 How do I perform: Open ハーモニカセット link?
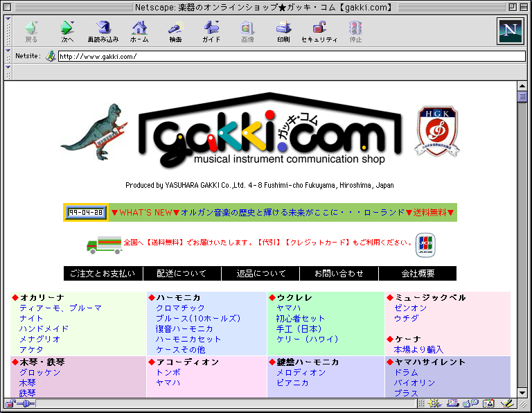(x=188, y=339)
